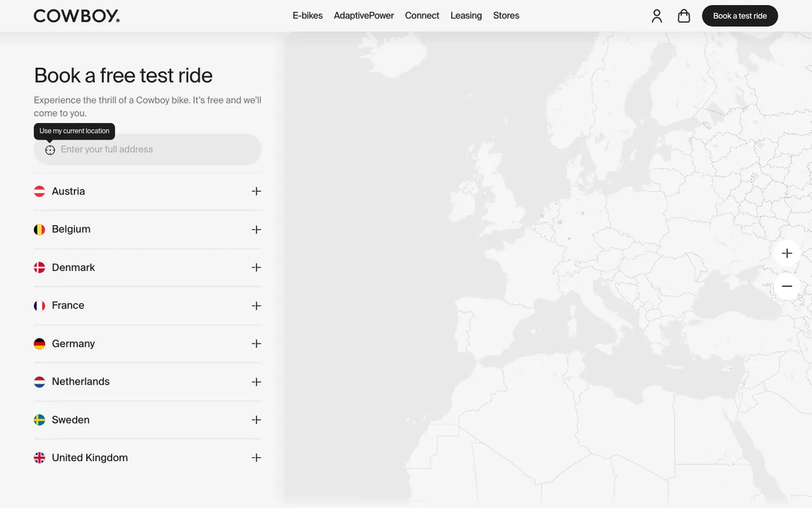
Task: Select the Germany country label
Action: click(x=74, y=344)
